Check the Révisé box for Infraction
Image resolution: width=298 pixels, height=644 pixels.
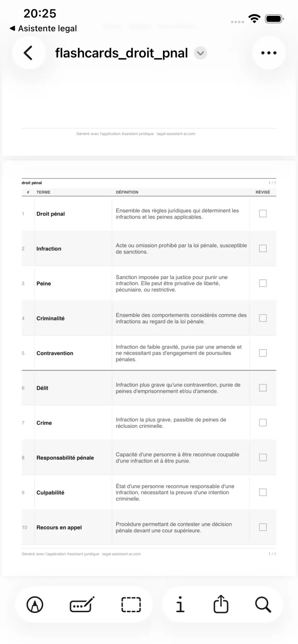click(263, 248)
